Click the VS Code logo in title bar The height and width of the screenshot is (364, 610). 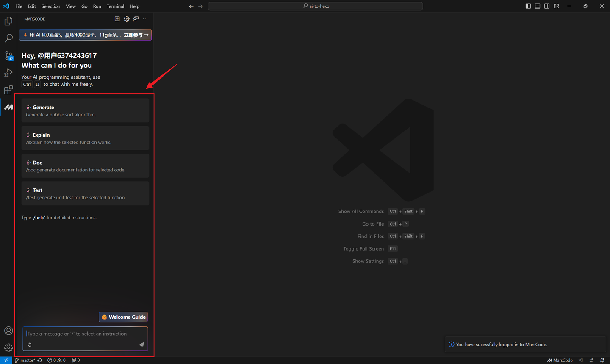point(6,6)
